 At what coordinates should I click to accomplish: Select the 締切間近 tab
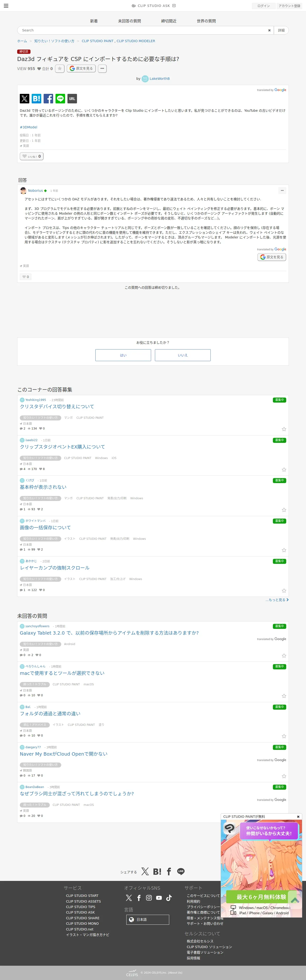coord(168,21)
